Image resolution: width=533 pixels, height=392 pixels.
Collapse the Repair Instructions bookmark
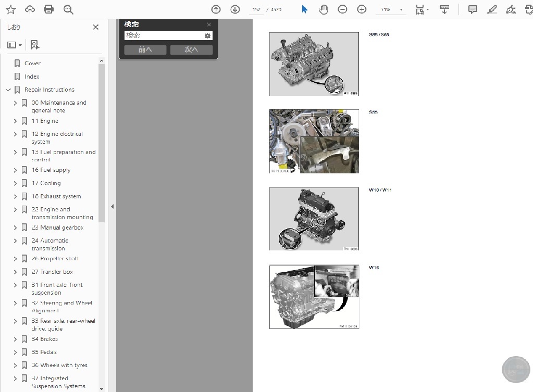click(8, 90)
